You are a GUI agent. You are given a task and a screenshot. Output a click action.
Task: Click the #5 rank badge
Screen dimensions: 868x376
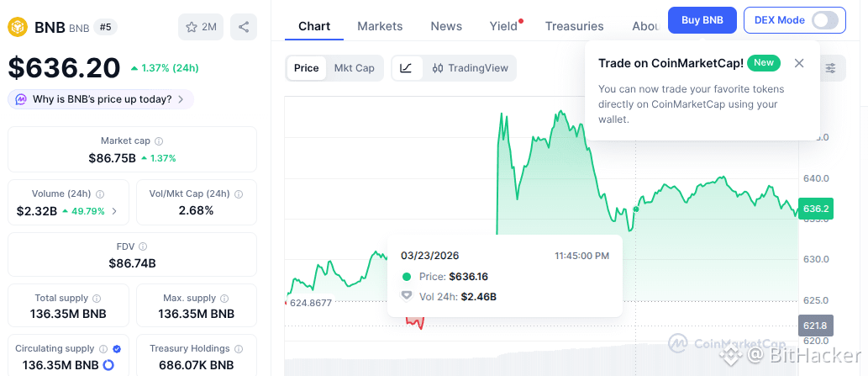coord(105,27)
